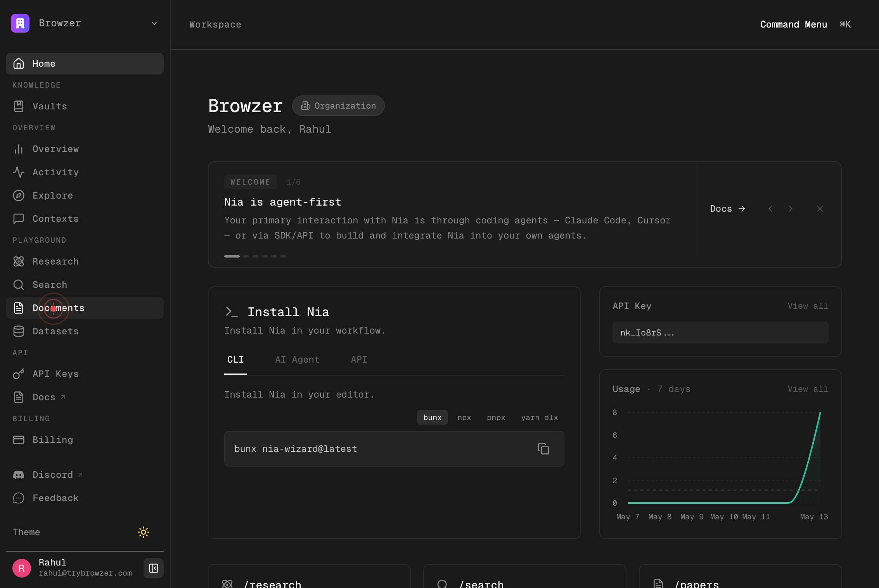Click the Organization badge

click(338, 106)
